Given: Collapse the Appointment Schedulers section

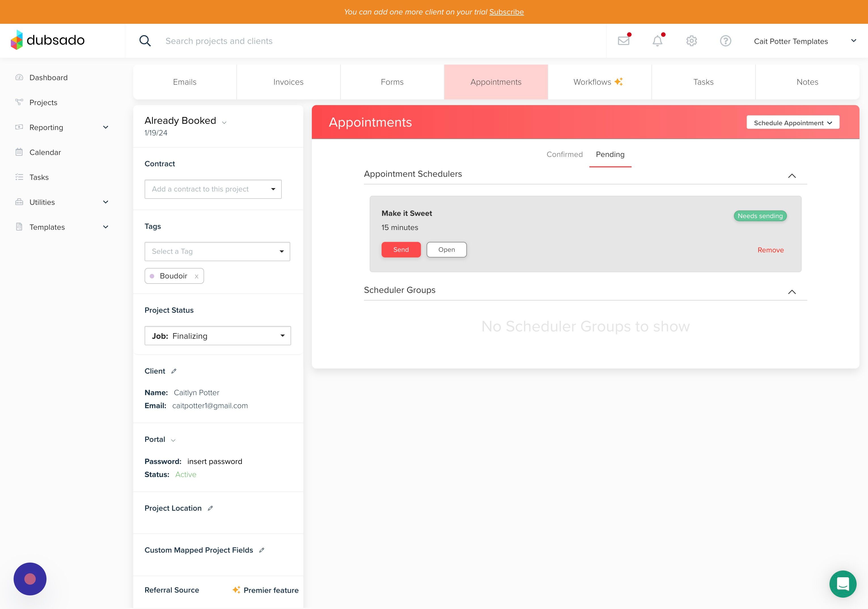Looking at the screenshot, I should [792, 176].
